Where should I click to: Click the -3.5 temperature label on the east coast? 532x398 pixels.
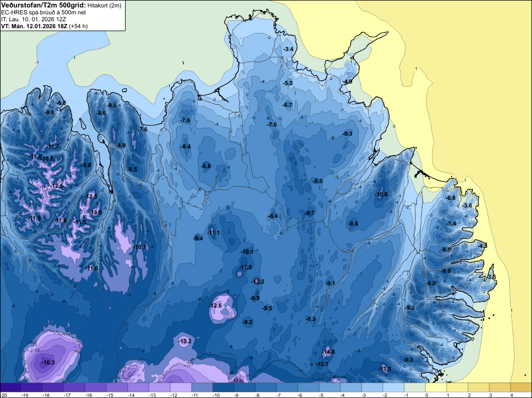[x=491, y=277]
